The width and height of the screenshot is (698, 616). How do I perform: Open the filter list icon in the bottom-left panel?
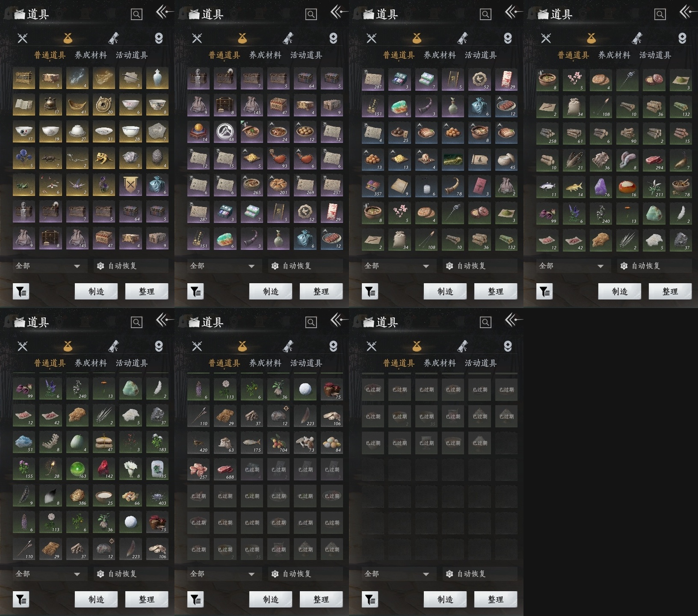pos(21,599)
